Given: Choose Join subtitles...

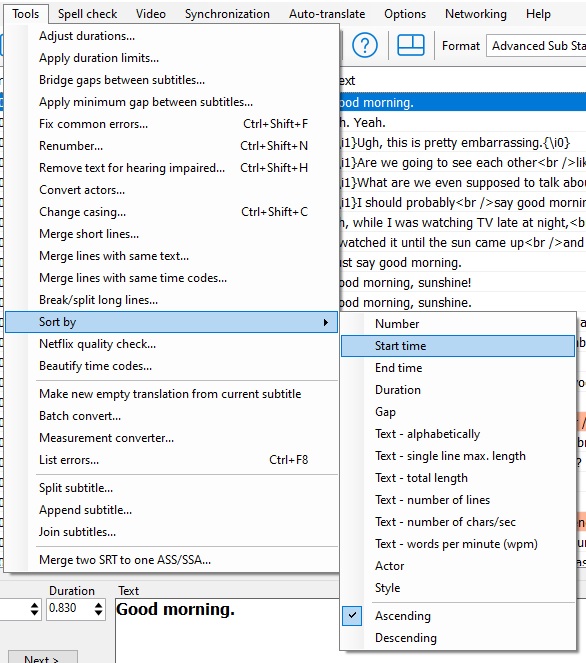Looking at the screenshot, I should tap(172, 532).
